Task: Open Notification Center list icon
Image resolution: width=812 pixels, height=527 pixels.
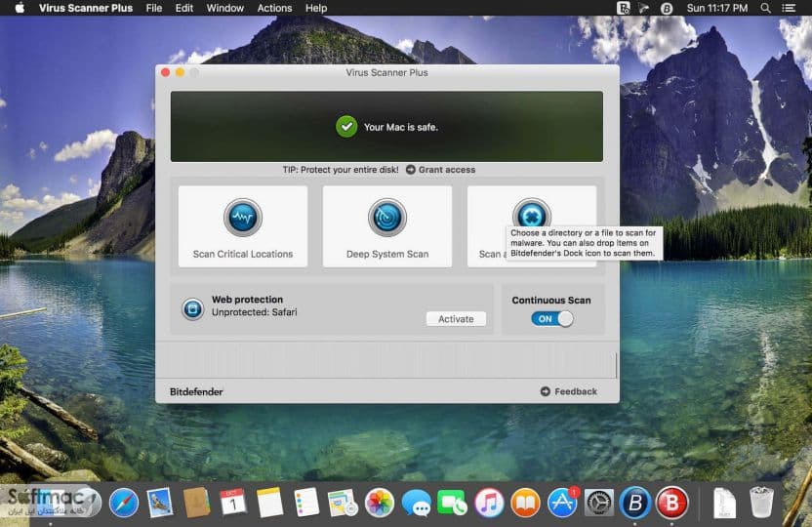Action: [789, 8]
